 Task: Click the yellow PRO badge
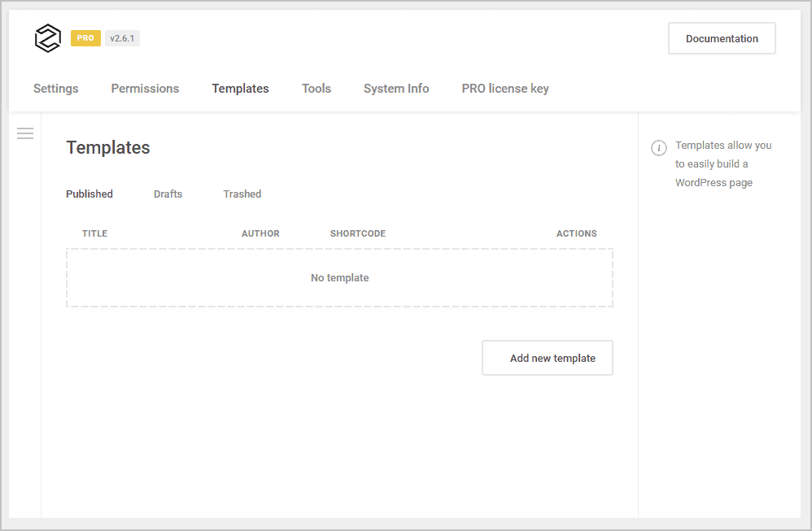tap(85, 37)
